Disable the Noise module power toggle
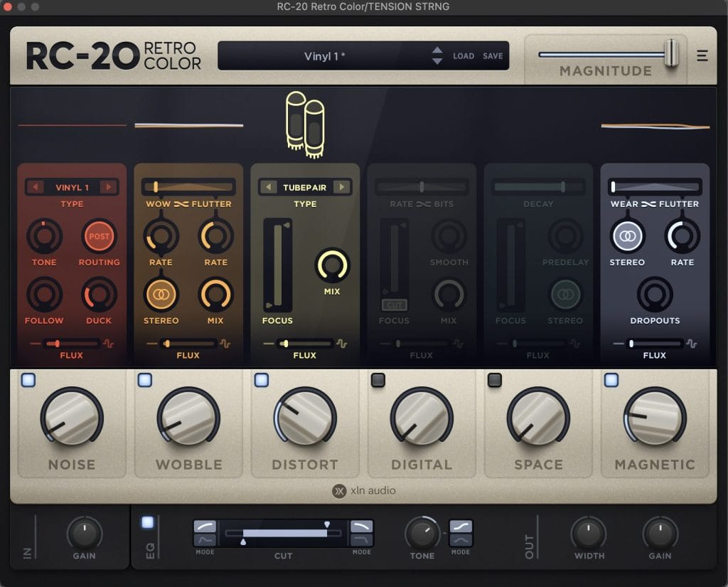The height and width of the screenshot is (587, 728). [x=28, y=380]
